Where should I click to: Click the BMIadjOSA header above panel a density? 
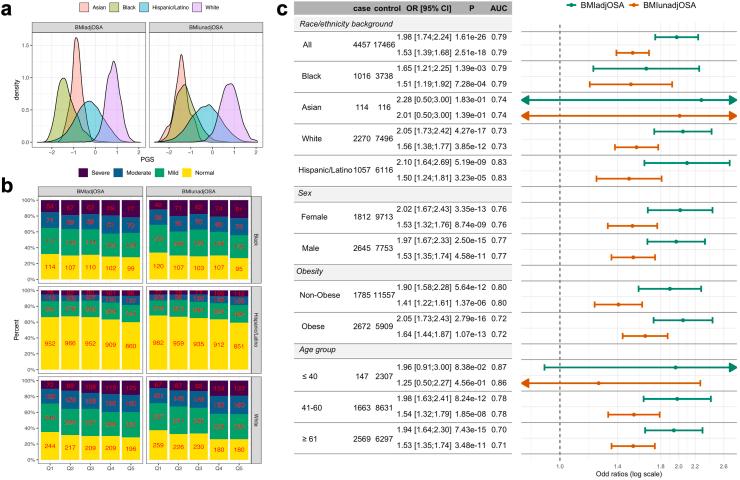tap(88, 25)
